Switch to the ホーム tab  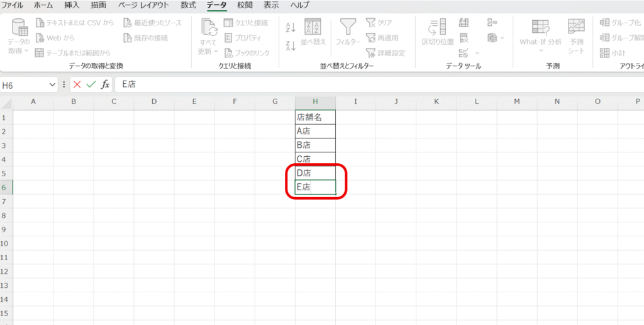point(43,5)
